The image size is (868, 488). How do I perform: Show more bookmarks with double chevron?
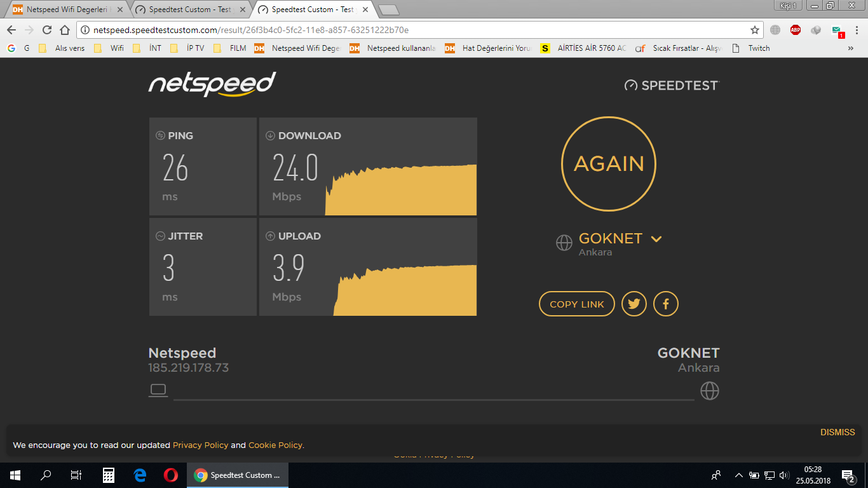[851, 48]
